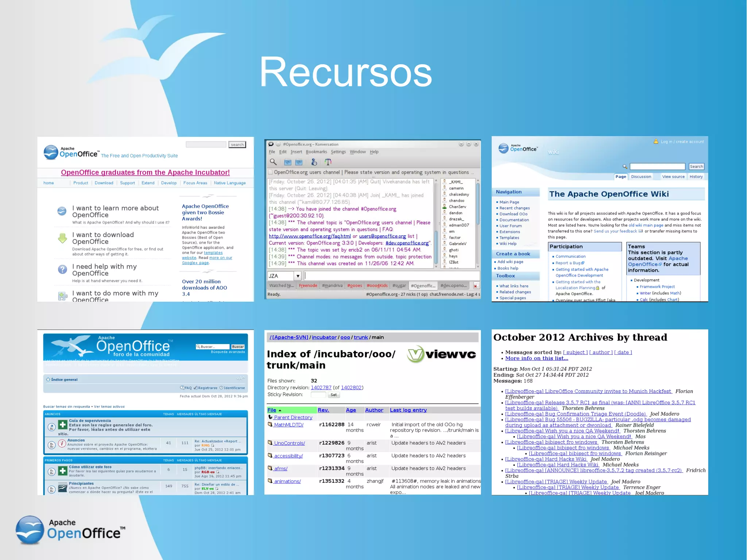This screenshot has height=560, width=747.
Task: Click the ChanServ green user icon in nick list
Action: [x=444, y=206]
